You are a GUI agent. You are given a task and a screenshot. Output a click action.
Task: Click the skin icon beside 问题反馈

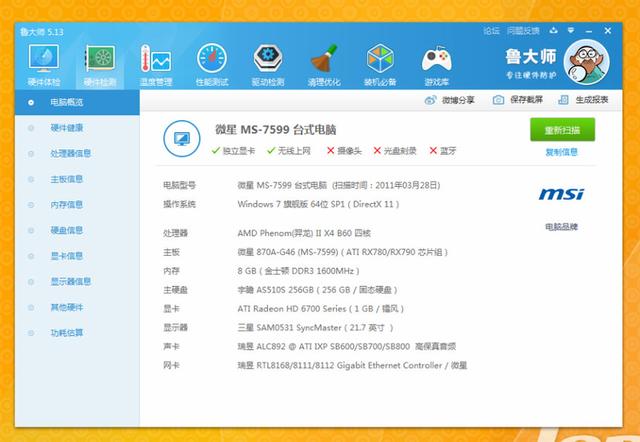point(553,30)
